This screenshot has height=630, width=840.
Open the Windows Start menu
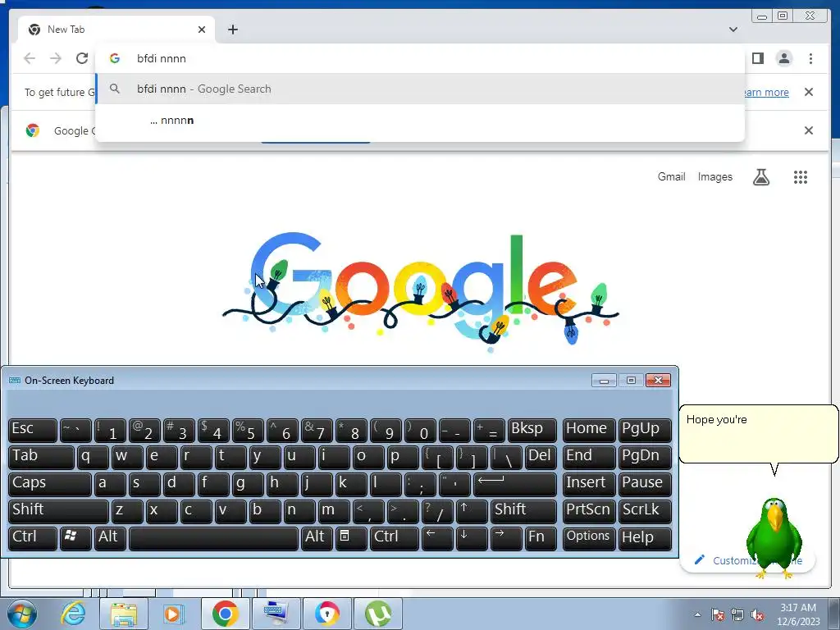(x=21, y=614)
